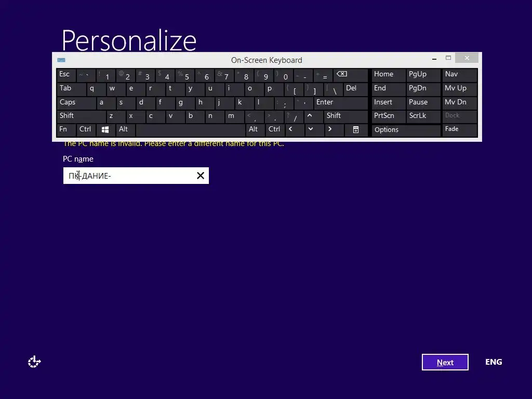Click in the PC name input field
Screen dimensions: 532x399
[x=136, y=176]
